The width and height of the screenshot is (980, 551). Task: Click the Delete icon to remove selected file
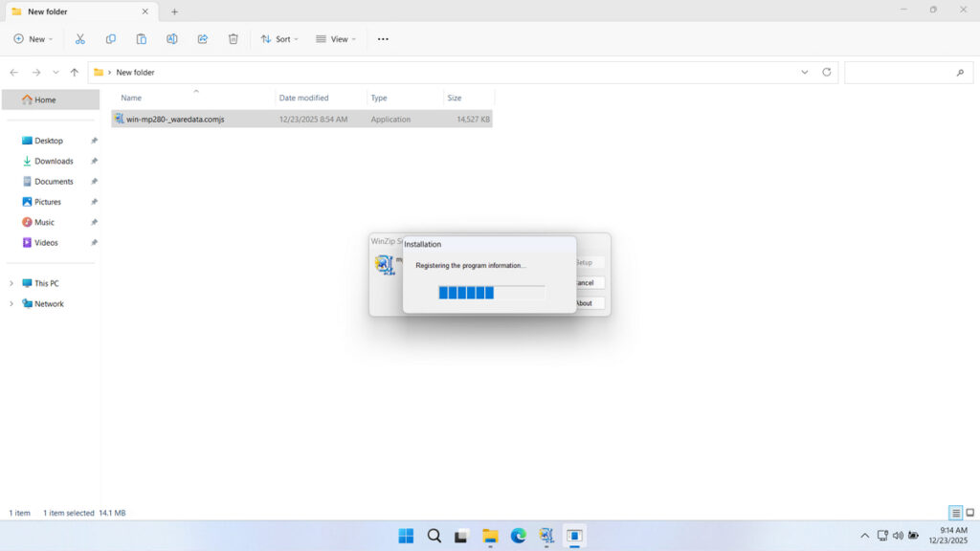click(233, 38)
